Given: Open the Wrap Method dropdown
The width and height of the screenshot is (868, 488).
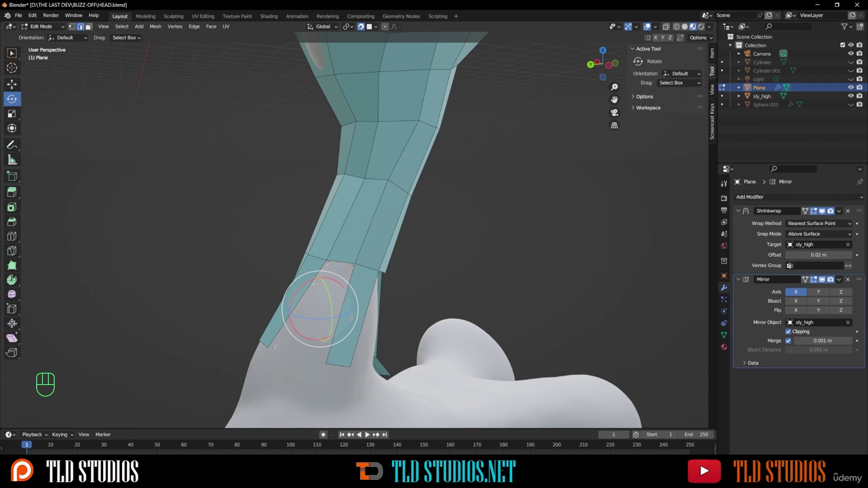Looking at the screenshot, I should pos(819,223).
